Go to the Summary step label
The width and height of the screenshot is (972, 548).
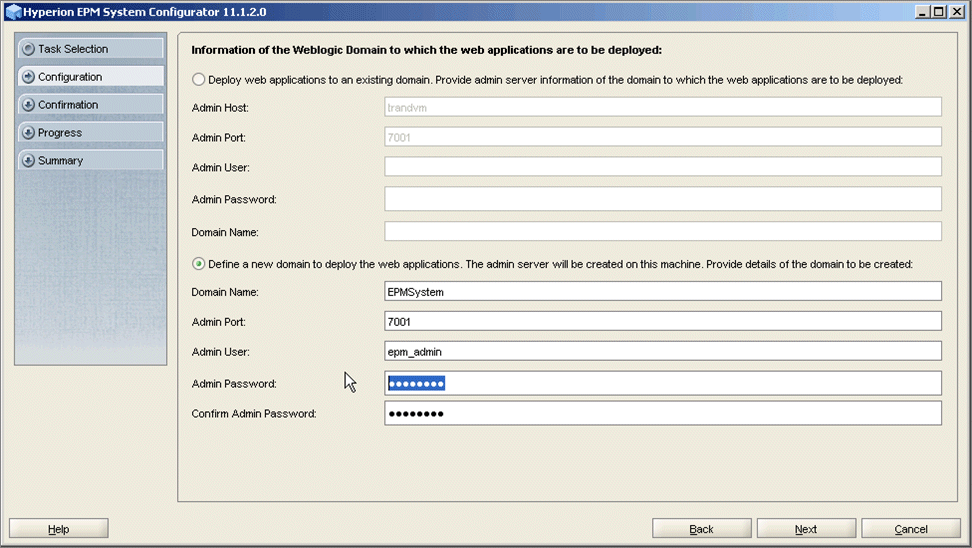point(60,161)
